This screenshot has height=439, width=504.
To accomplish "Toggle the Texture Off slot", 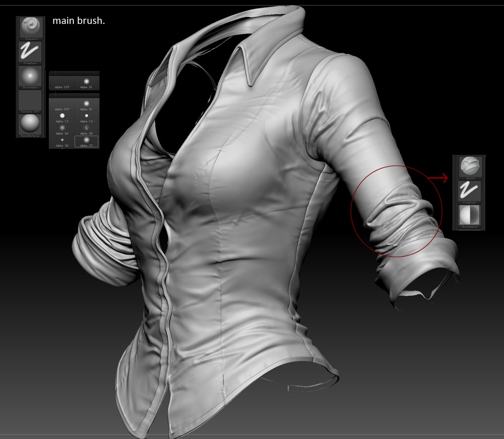I will tap(30, 101).
